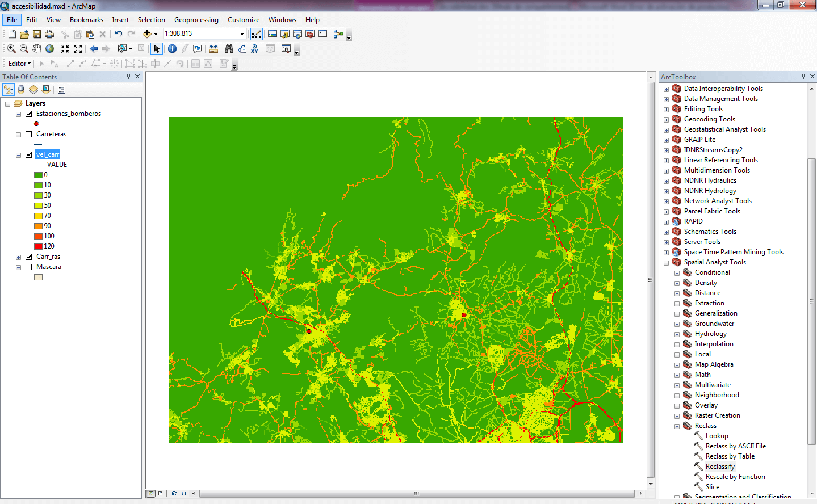Click the Full Extent globe icon
The image size is (817, 504).
50,49
